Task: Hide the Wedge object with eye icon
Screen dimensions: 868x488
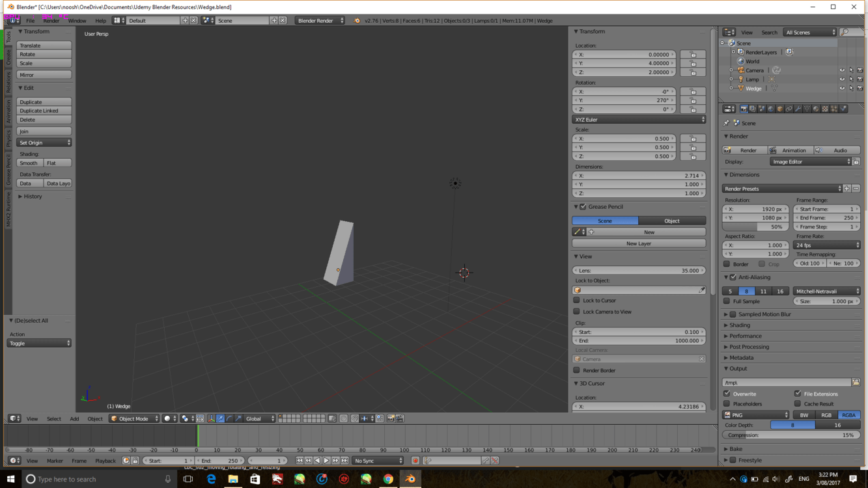Action: pos(841,88)
